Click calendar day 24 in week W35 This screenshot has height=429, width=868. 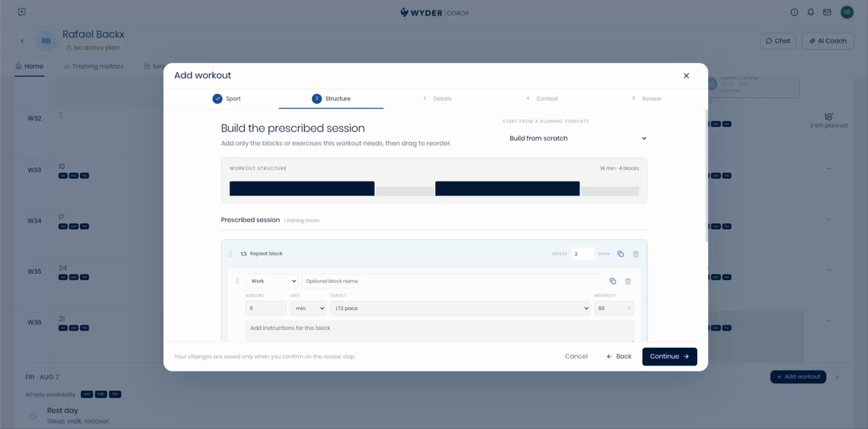(x=63, y=268)
